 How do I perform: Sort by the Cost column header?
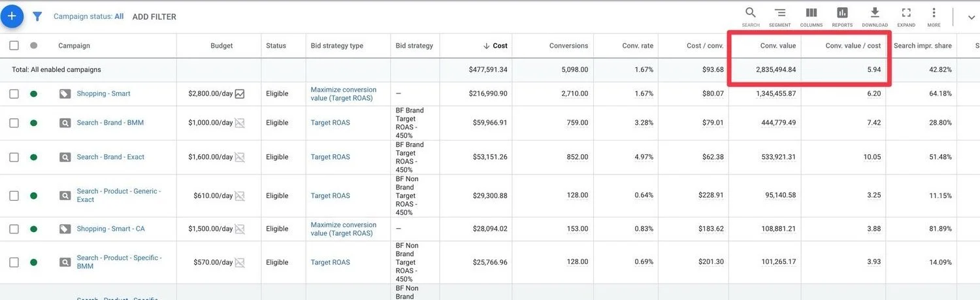[x=500, y=46]
